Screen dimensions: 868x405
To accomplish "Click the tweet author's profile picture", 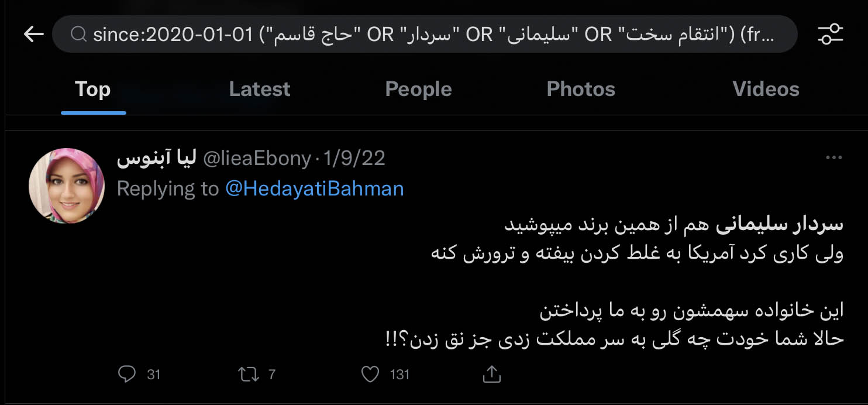I will pos(67,186).
